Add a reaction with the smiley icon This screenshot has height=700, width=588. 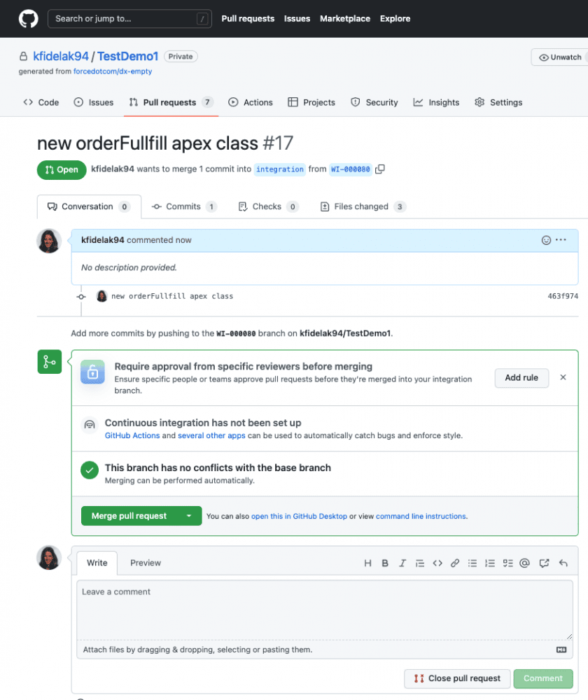[x=546, y=240]
